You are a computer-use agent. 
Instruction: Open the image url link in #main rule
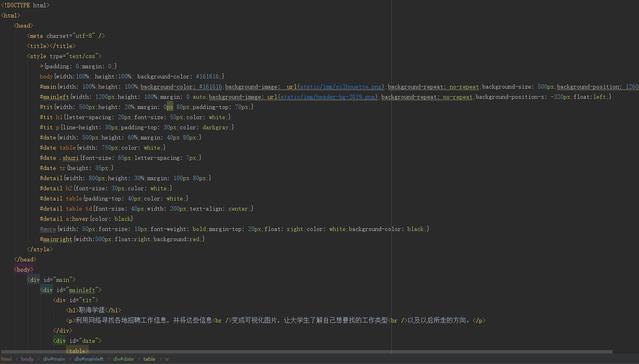342,87
